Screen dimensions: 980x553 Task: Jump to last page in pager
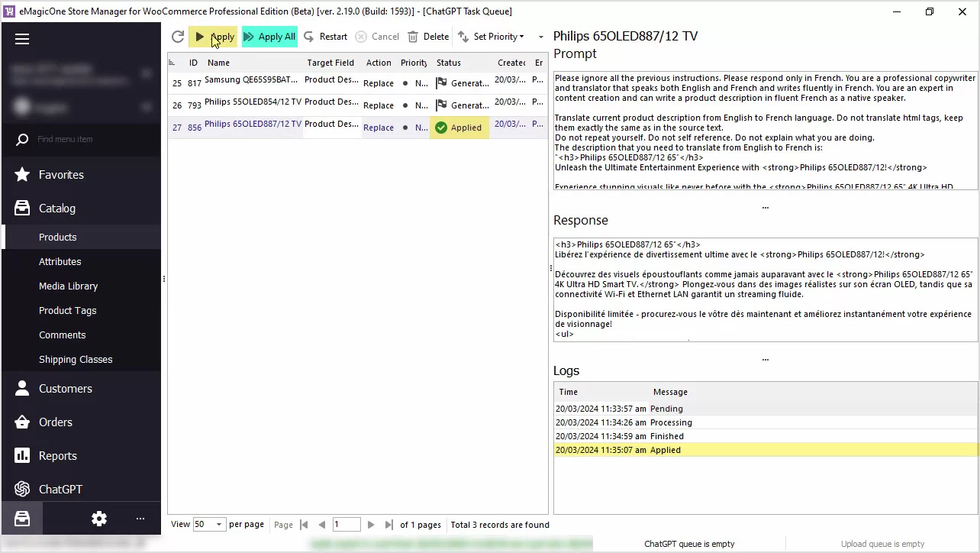coord(388,525)
